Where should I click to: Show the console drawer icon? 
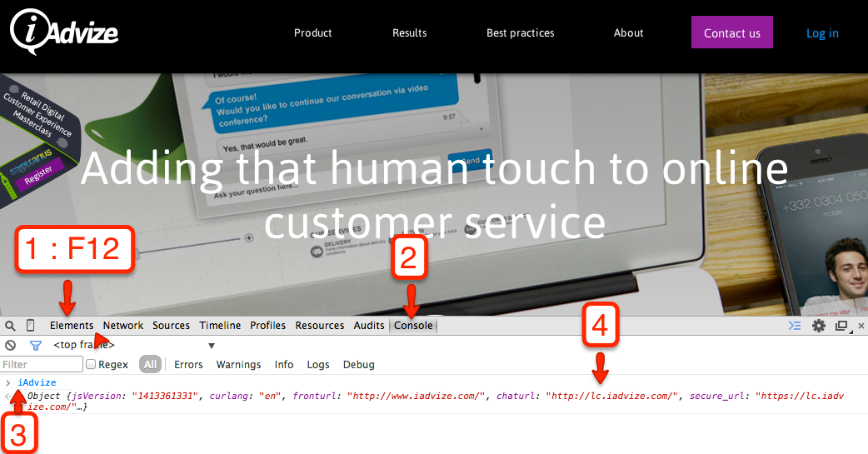(x=795, y=326)
